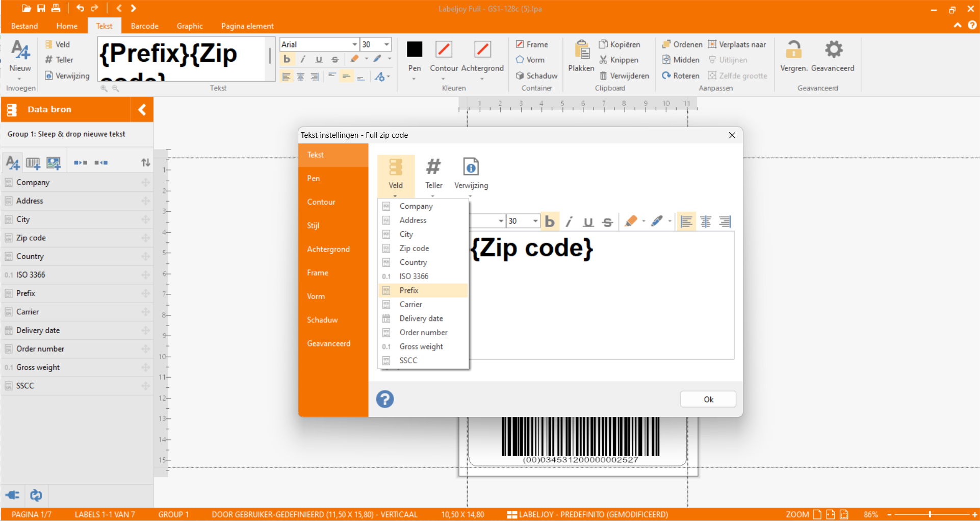This screenshot has height=521, width=980.
Task: Toggle italic in dialog toolbar
Action: tap(569, 221)
